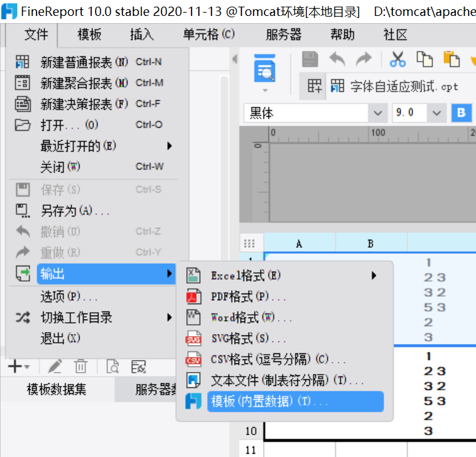Click the Save disk icon in toolbar
This screenshot has height=457, width=476.
[310, 59]
